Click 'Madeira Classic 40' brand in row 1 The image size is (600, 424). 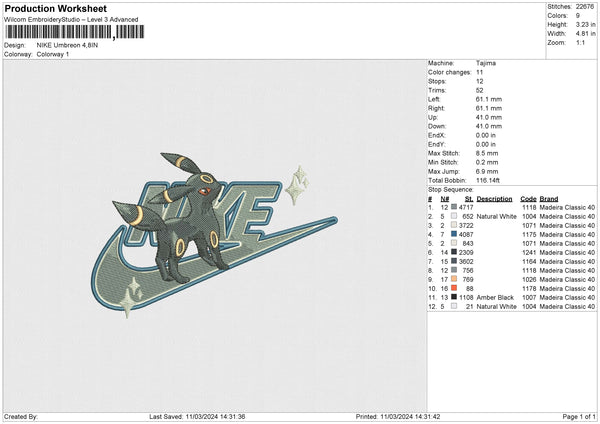click(567, 207)
